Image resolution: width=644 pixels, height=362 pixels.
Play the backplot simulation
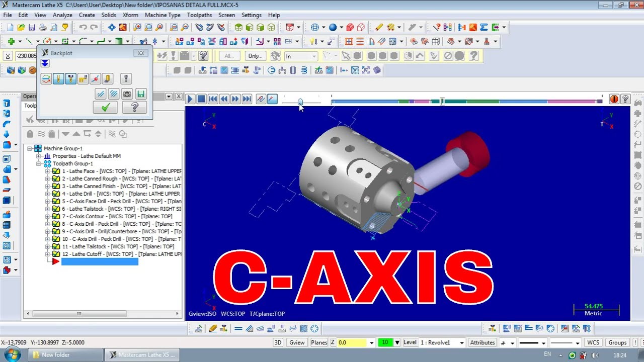(190, 99)
